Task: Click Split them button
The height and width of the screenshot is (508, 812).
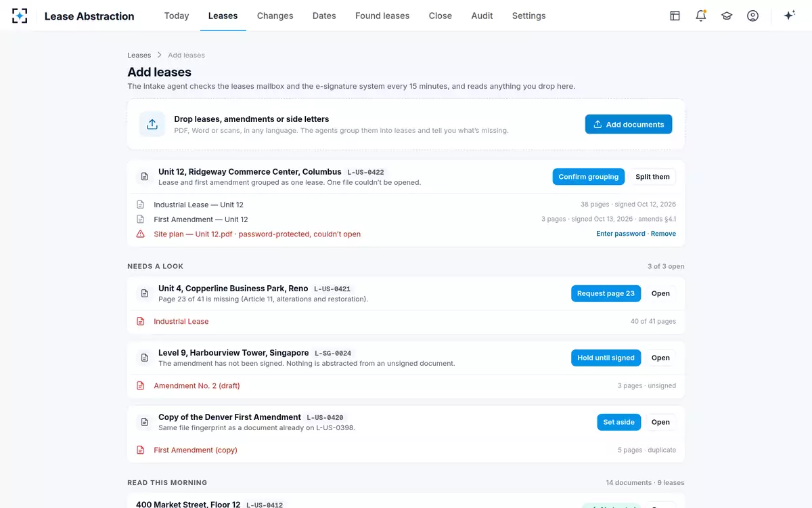Action: point(652,177)
